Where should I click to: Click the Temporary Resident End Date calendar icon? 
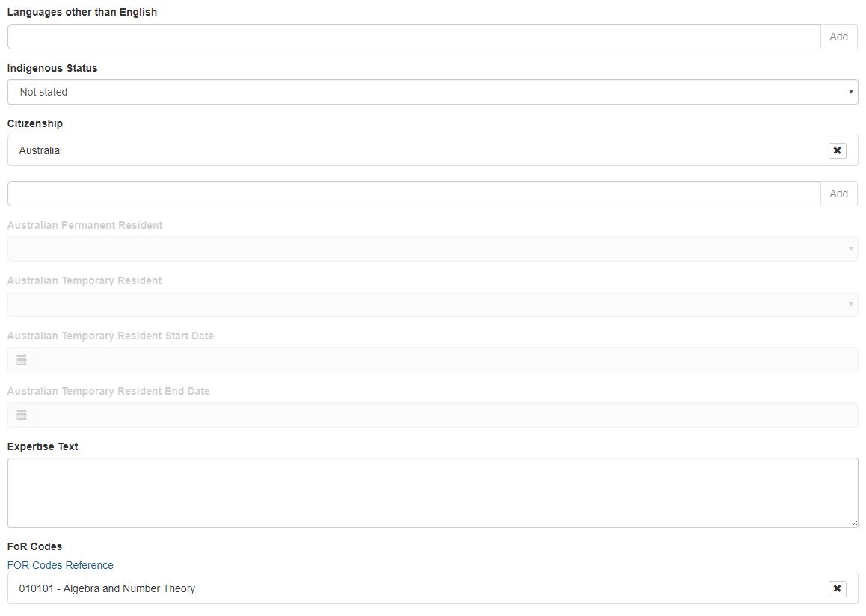pyautogui.click(x=22, y=415)
